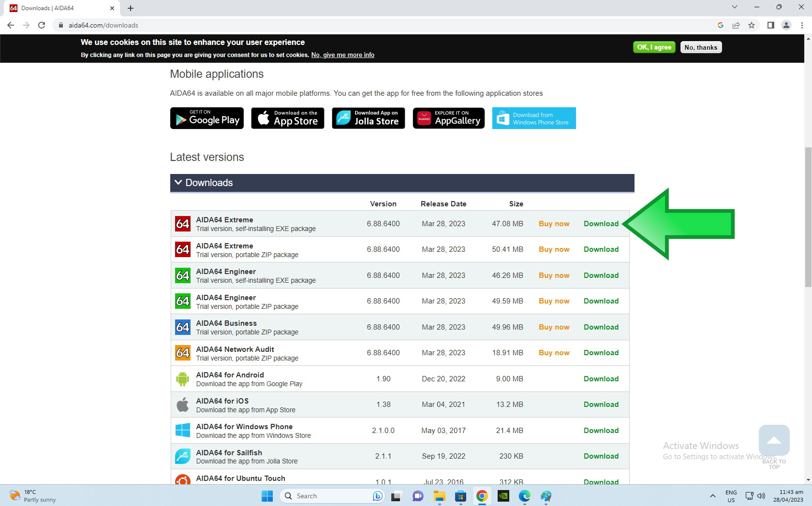The height and width of the screenshot is (506, 812).
Task: Buy now AIDA64 Extreme EXE package
Action: [554, 224]
